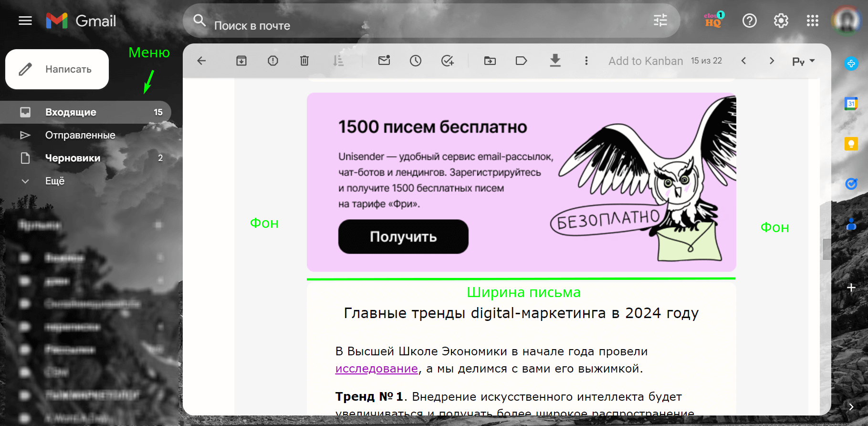
Task: Open the labels icon
Action: (522, 61)
